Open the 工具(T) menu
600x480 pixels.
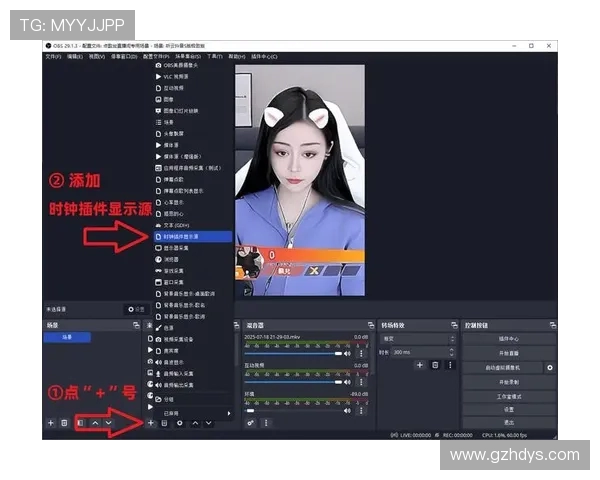215,57
